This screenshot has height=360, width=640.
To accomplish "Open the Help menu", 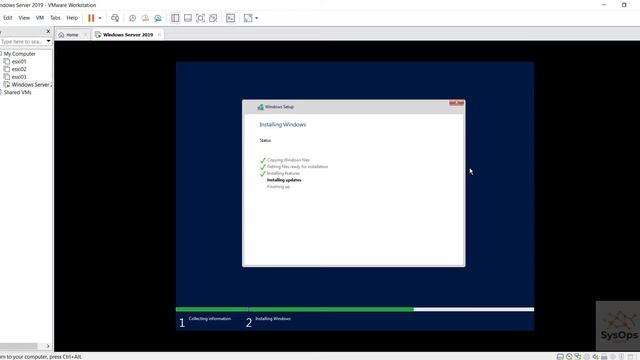I will click(x=72, y=18).
